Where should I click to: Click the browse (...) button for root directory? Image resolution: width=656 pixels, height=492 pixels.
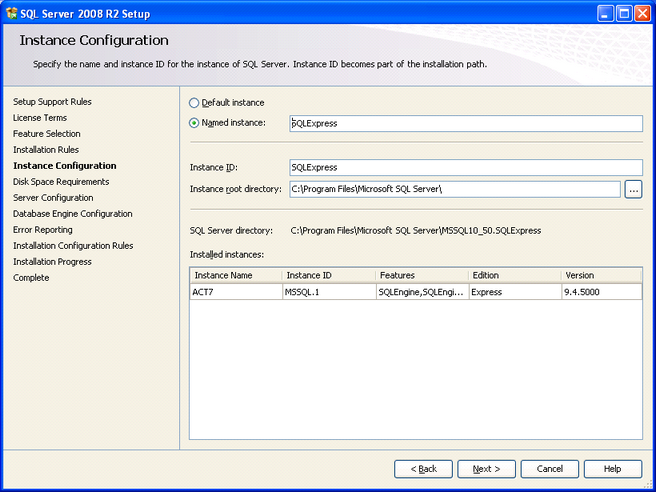[x=633, y=189]
